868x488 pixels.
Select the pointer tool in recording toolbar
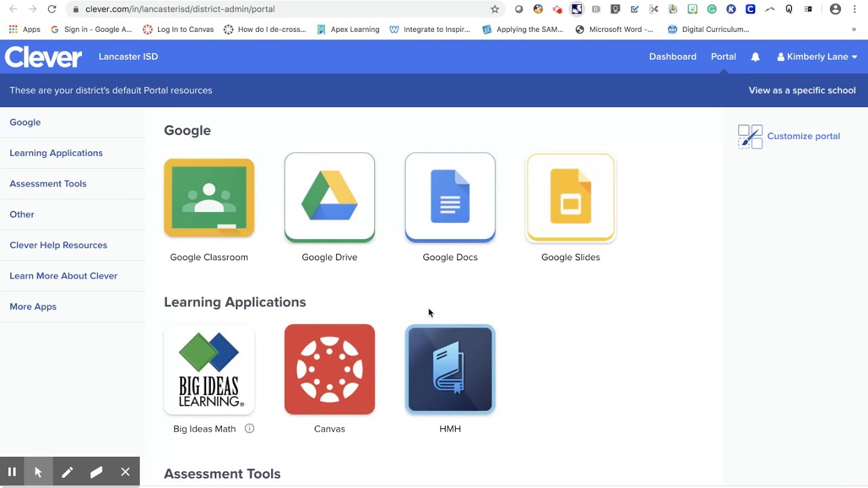point(38,472)
